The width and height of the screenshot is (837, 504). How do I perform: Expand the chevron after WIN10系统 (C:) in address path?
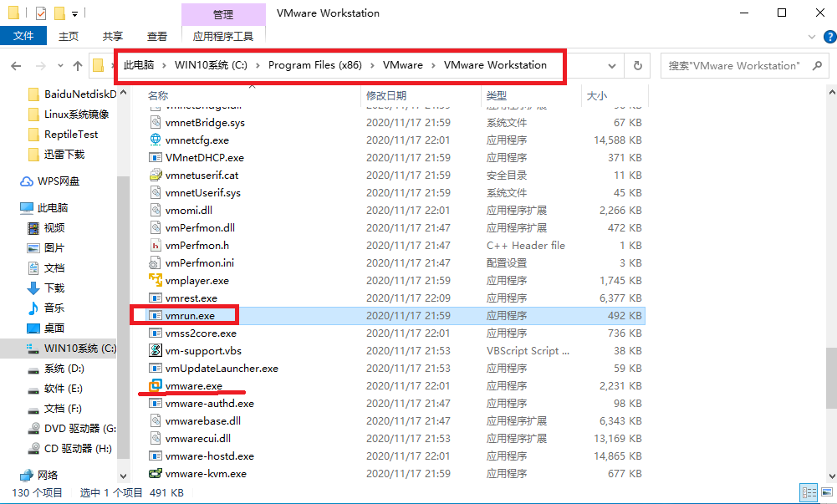tap(258, 65)
